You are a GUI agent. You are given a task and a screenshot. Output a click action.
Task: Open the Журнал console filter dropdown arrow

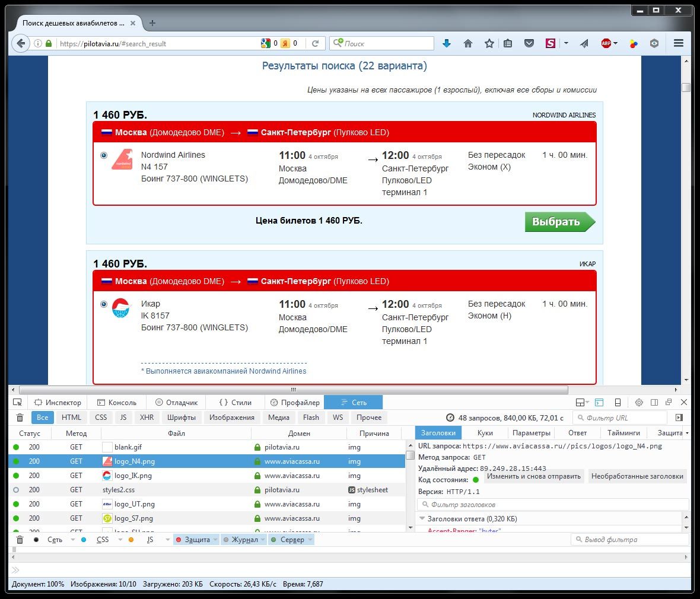263,540
